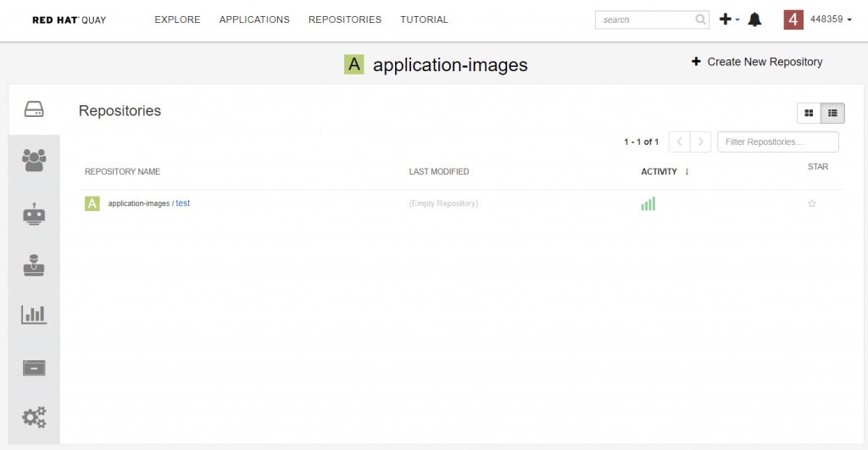Viewport: 868px width, 450px height.
Task: Open the organization Settings gears icon
Action: (x=34, y=417)
